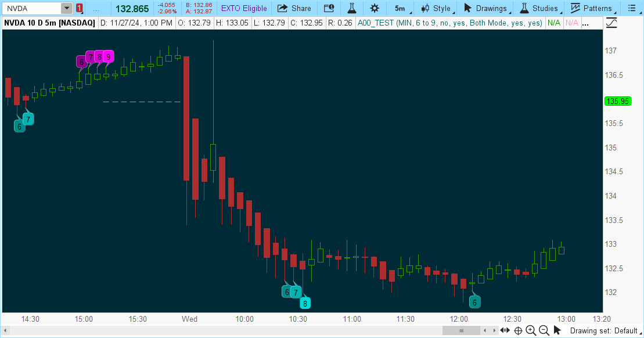Expand the study header ellipsis
Image resolution: width=644 pixels, height=338 pixels.
586,23
